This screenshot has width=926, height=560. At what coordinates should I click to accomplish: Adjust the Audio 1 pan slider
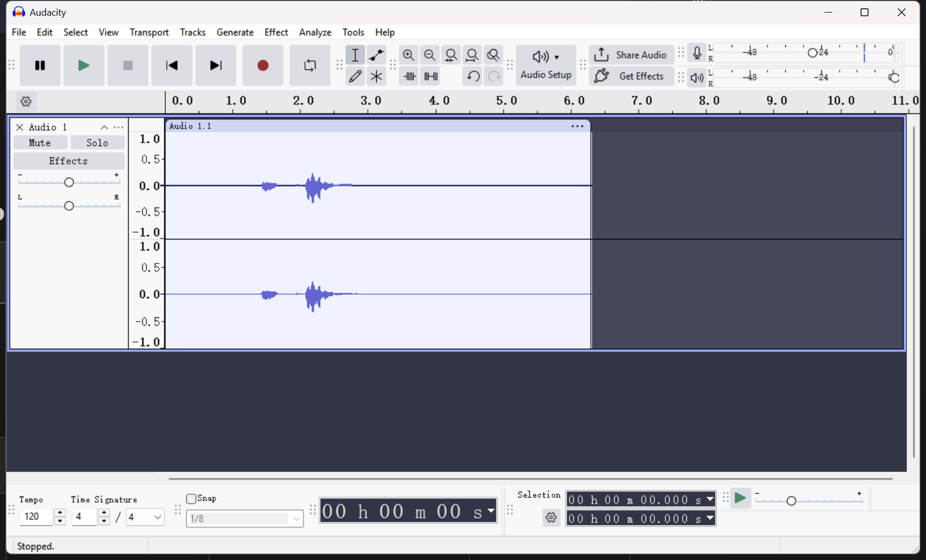pyautogui.click(x=69, y=205)
